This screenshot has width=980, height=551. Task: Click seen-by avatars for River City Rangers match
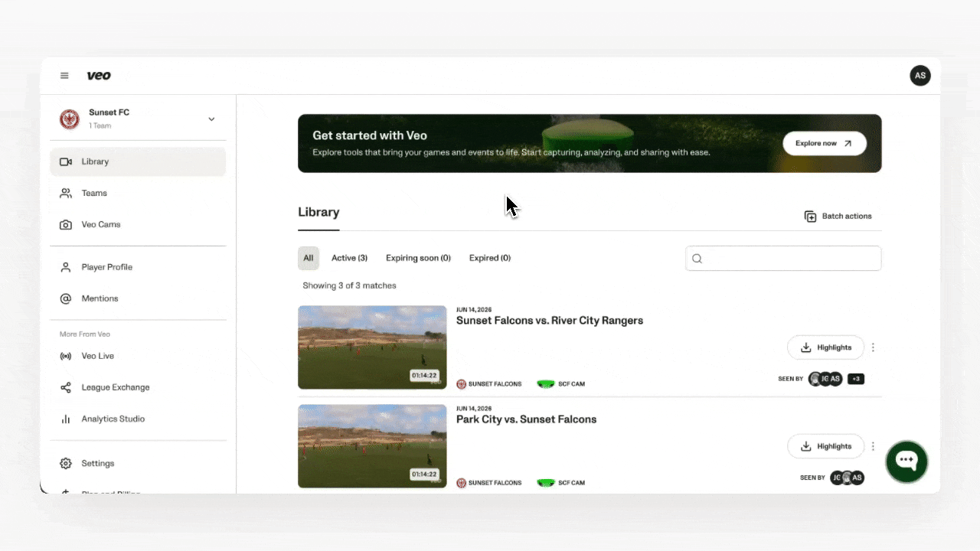click(825, 379)
